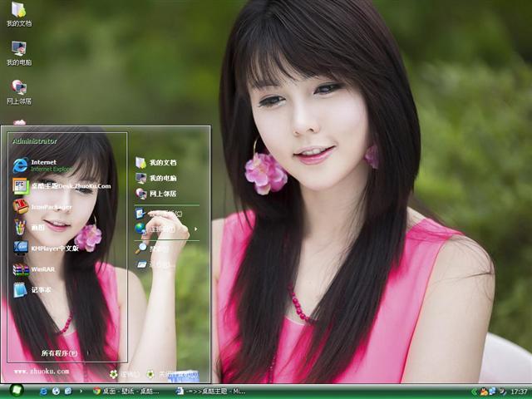Expand 所有程序(P) all programs list
This screenshot has height=399, width=532.
59,353
